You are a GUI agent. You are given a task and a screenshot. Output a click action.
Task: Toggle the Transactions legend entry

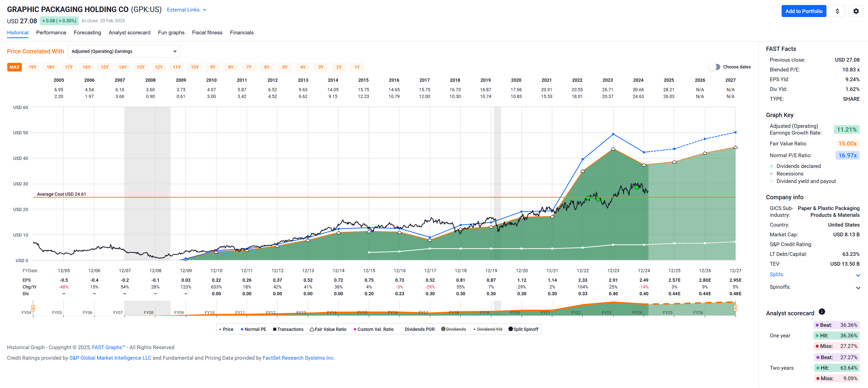click(288, 329)
